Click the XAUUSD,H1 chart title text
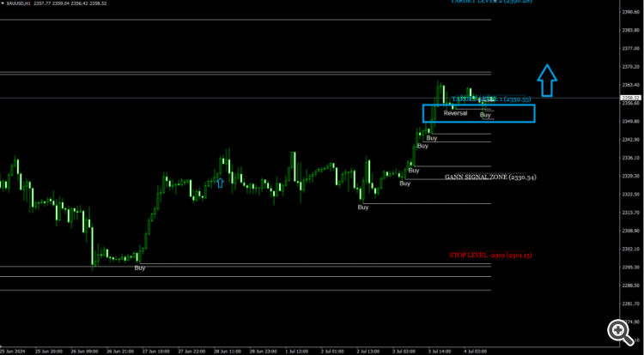This screenshot has height=355, width=644. [x=18, y=3]
